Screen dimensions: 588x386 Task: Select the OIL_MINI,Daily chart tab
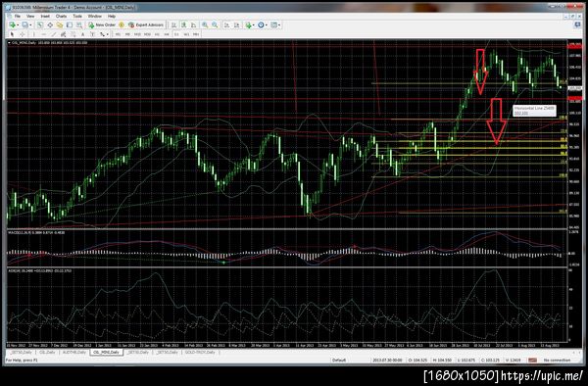coord(107,353)
